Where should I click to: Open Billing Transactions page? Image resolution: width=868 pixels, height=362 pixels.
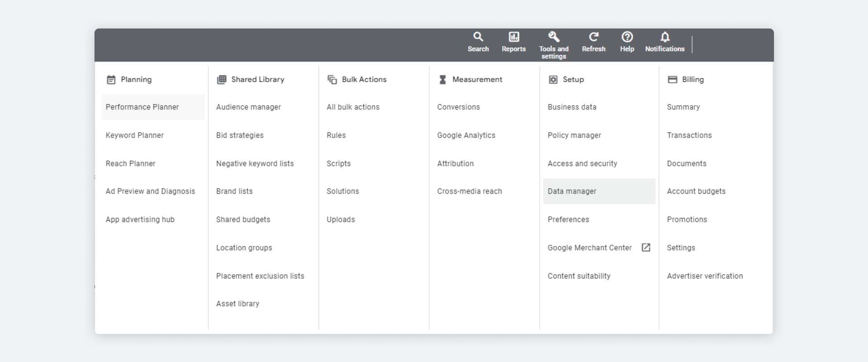point(689,135)
